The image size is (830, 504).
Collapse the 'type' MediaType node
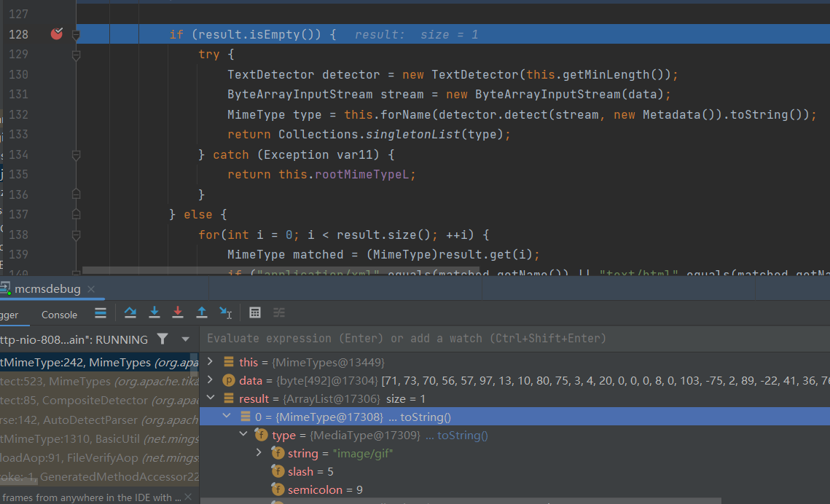point(243,435)
